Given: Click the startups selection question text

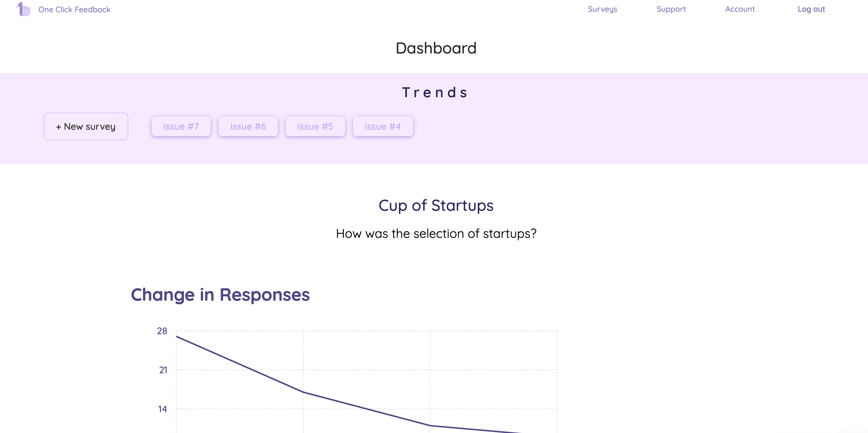Looking at the screenshot, I should coord(436,233).
